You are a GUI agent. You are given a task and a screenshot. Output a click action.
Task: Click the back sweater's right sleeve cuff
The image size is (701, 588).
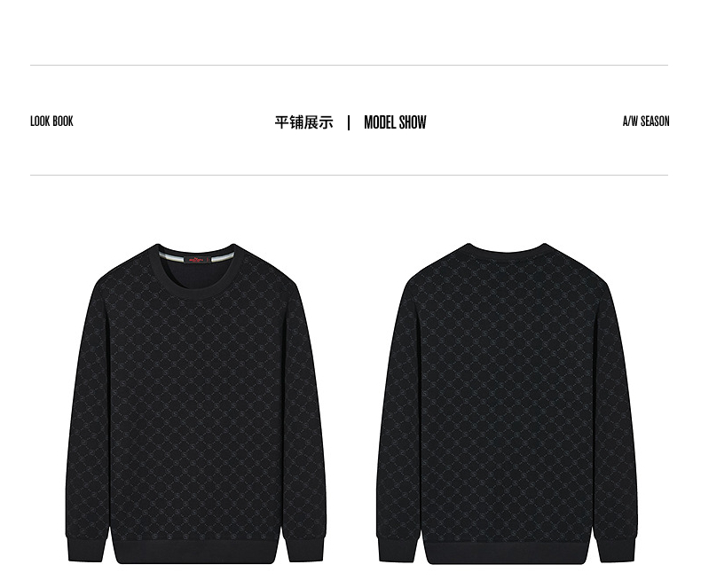click(617, 550)
